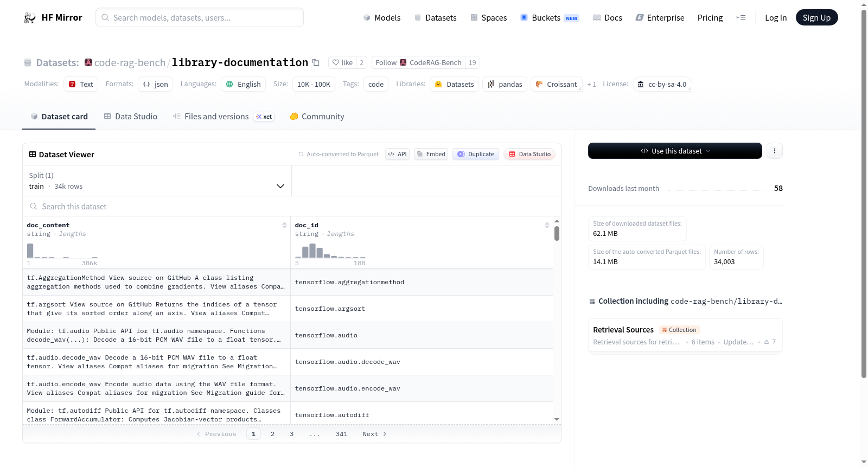Select the tensorflow.audio.decode_wav cell

tap(422, 362)
